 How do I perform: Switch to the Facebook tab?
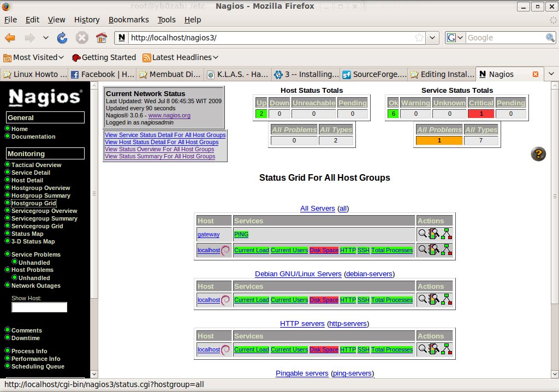[x=102, y=74]
